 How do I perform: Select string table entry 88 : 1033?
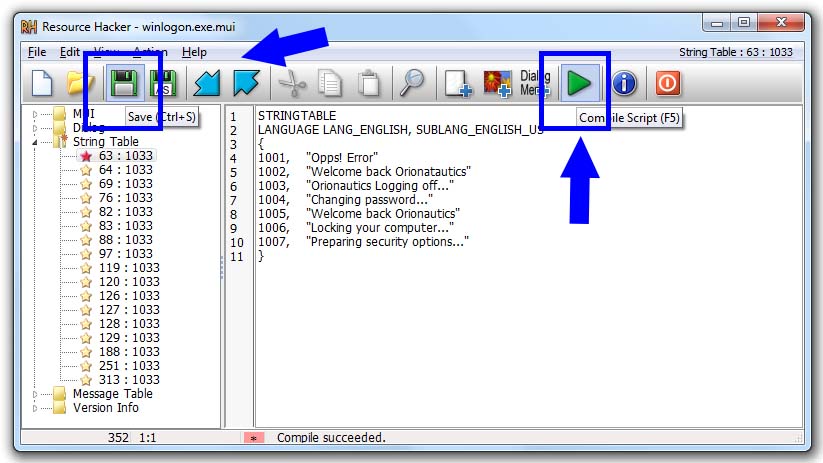tap(125, 240)
